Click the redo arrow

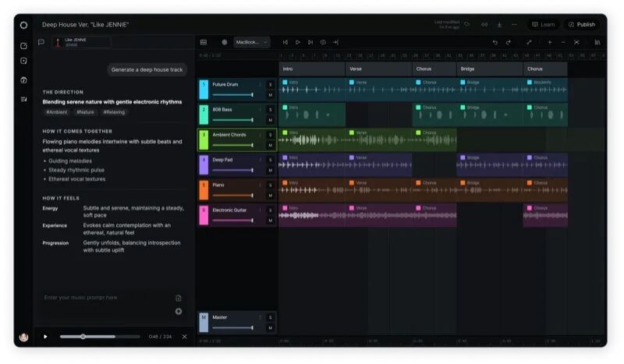(x=509, y=42)
